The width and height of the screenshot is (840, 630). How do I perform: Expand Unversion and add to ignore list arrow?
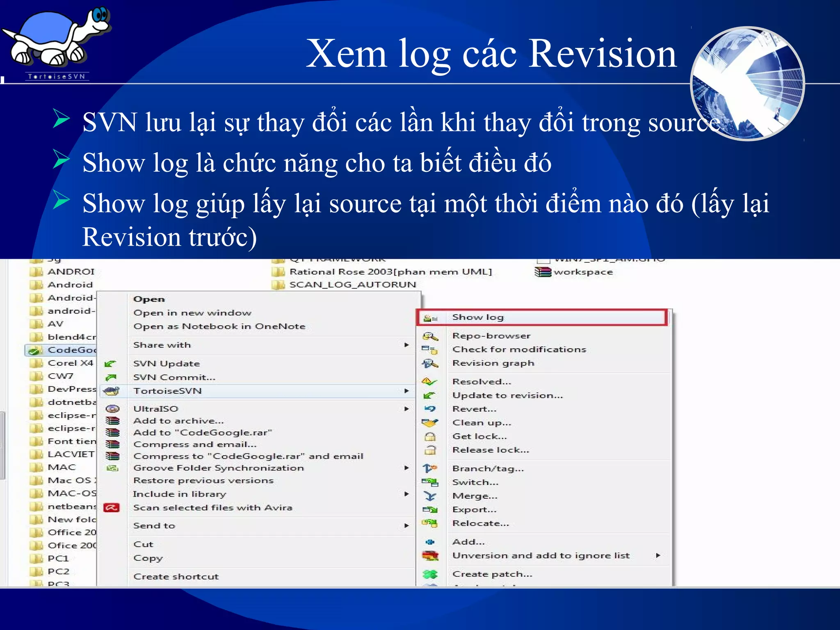(x=658, y=556)
